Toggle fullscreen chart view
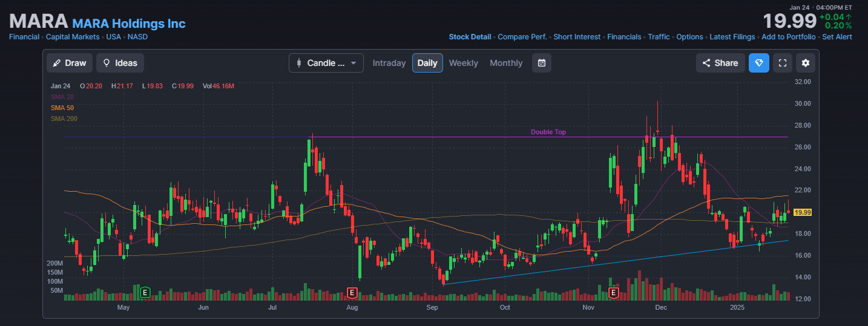 pos(783,63)
